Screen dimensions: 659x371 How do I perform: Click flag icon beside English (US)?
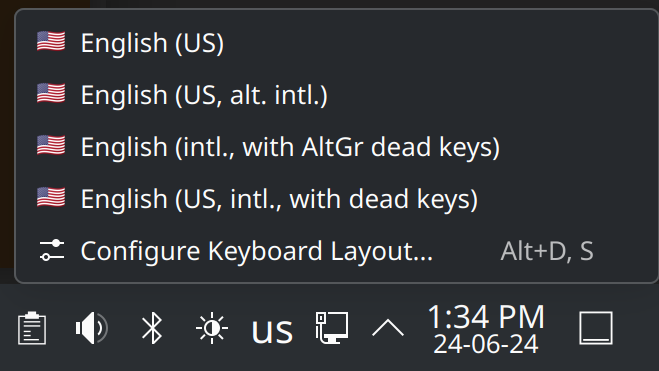(51, 42)
